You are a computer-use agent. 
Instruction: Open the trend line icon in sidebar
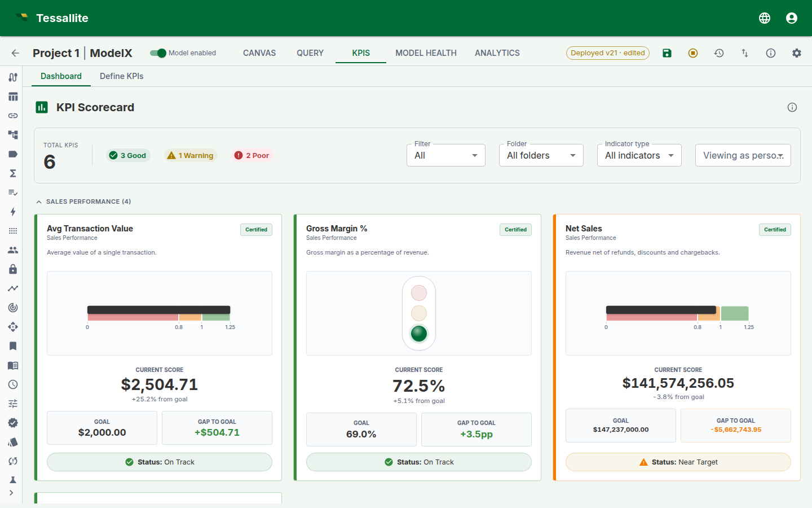point(13,288)
